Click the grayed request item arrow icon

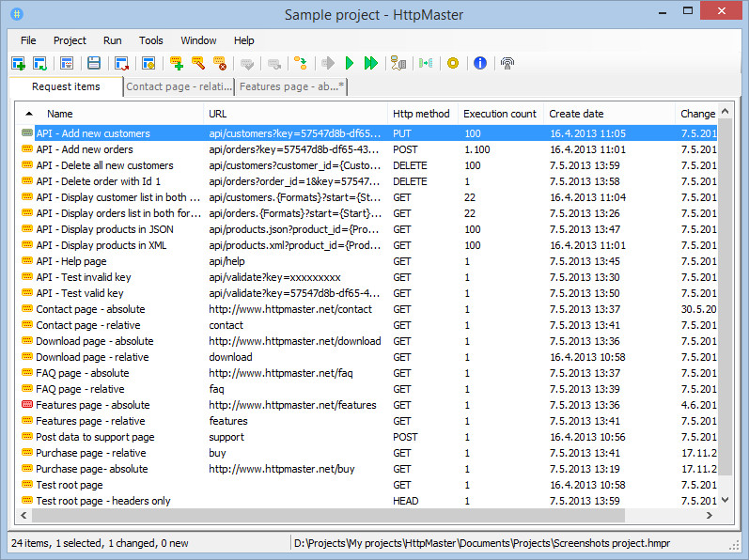click(274, 63)
